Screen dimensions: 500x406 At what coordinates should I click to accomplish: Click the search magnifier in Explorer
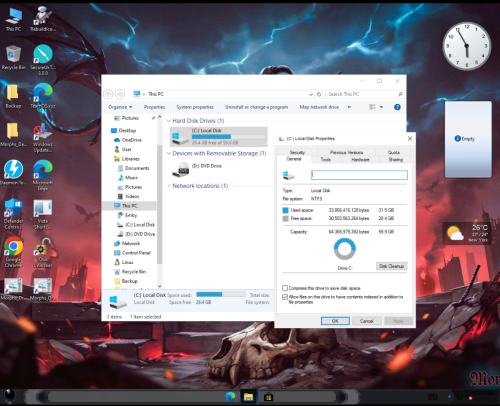point(400,94)
